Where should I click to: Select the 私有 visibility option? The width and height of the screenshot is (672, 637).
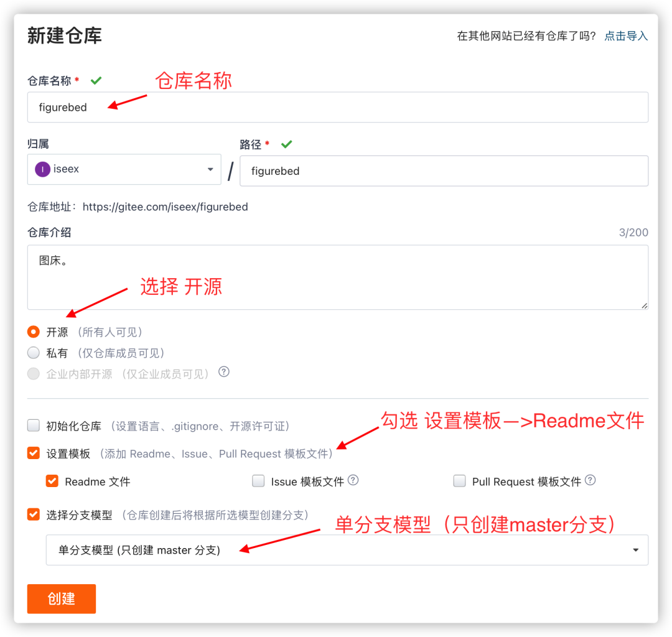click(33, 353)
